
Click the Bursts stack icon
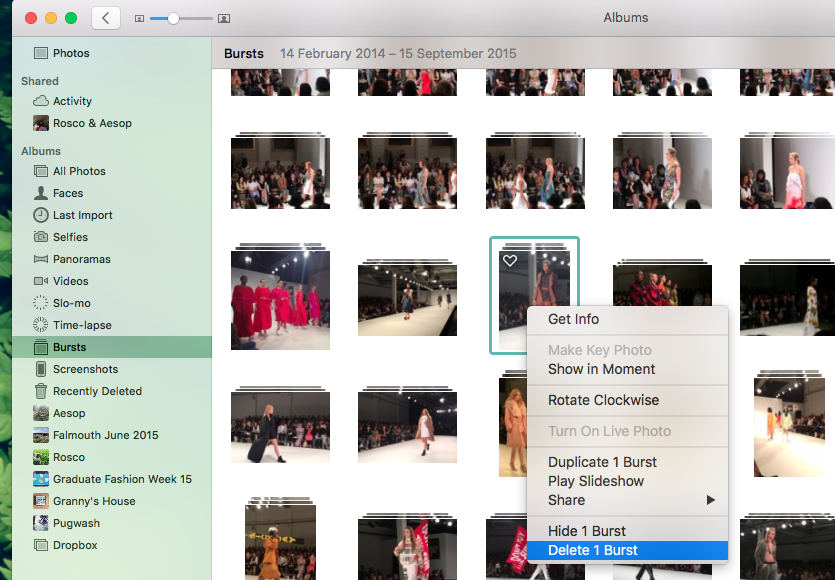coord(40,347)
